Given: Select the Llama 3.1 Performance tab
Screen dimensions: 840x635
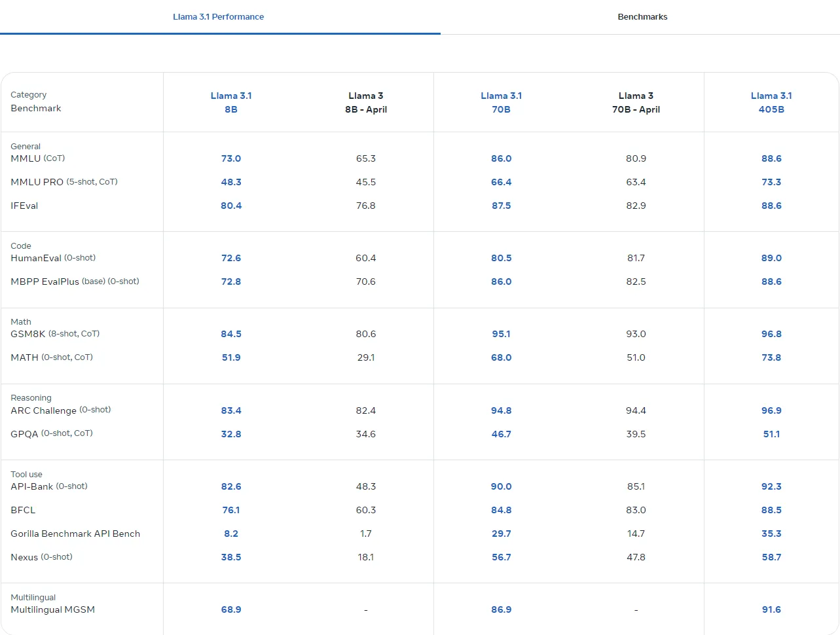Looking at the screenshot, I should coord(218,17).
